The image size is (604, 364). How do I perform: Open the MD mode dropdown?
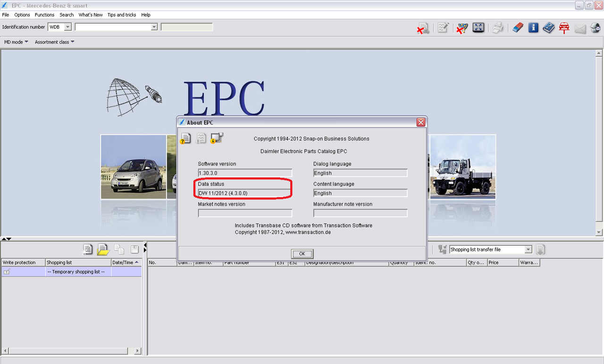16,42
